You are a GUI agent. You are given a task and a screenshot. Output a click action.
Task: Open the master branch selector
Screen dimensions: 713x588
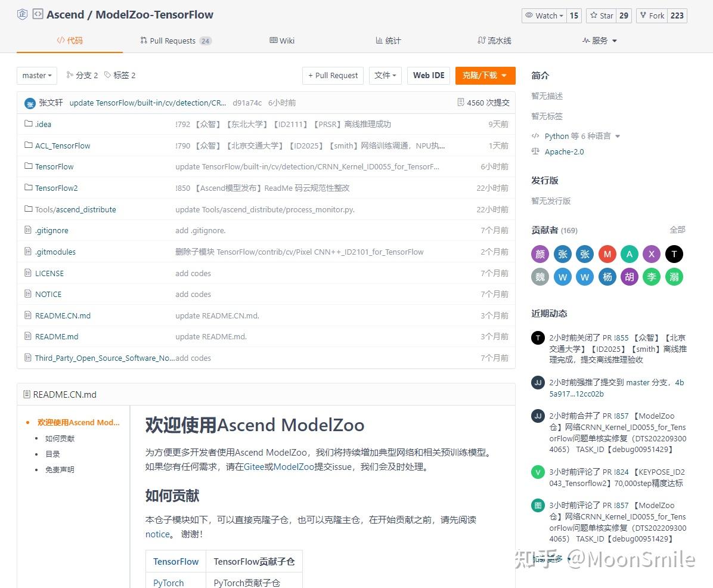[36, 75]
